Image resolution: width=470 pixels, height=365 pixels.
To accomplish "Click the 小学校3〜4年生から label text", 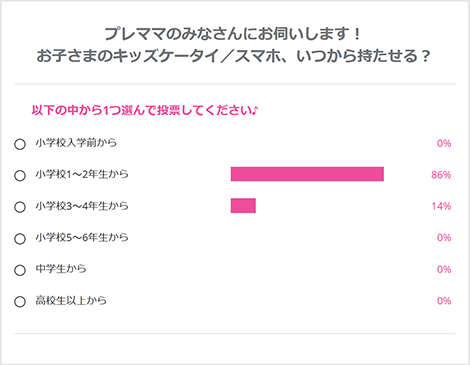I will 82,206.
